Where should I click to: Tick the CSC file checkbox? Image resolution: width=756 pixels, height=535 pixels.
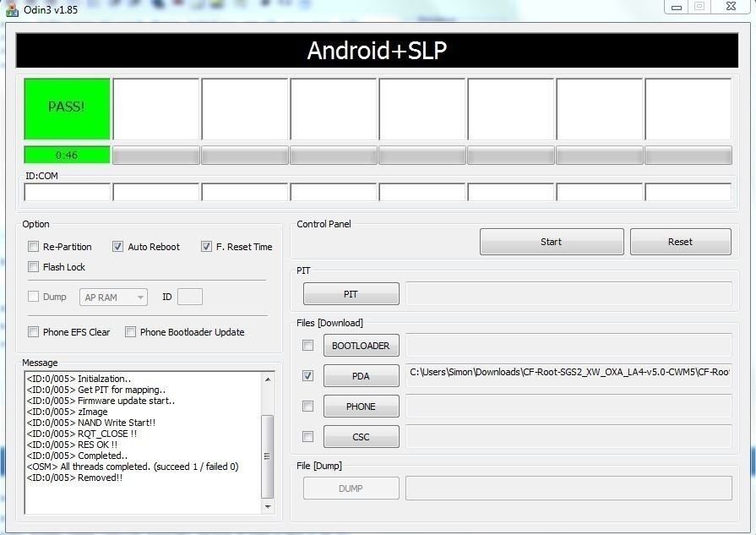coord(307,437)
